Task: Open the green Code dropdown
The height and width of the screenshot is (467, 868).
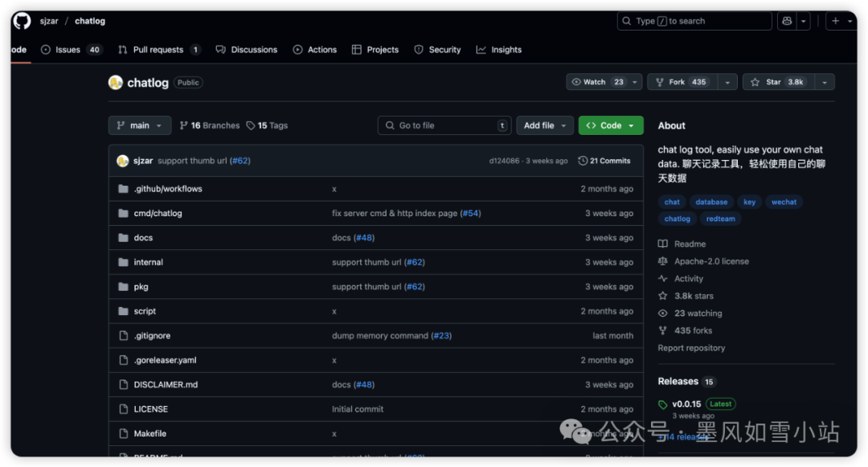Action: pos(611,125)
